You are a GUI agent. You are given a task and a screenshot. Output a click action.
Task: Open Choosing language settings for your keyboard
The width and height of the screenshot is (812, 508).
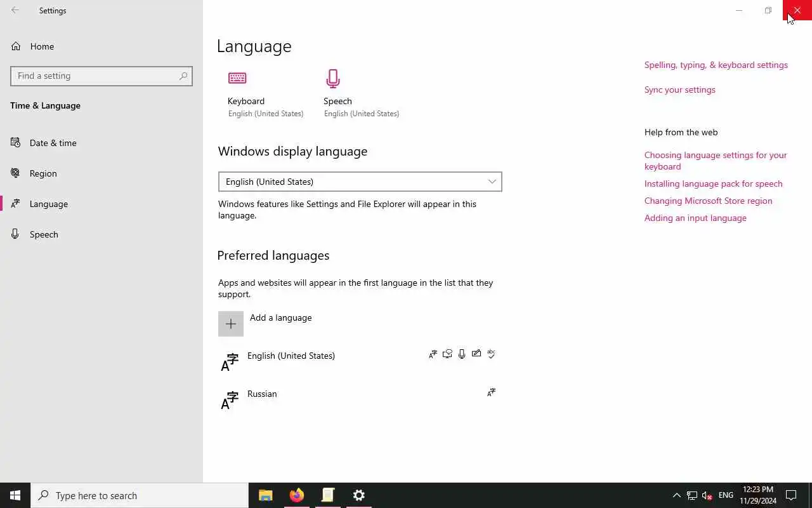[716, 161]
